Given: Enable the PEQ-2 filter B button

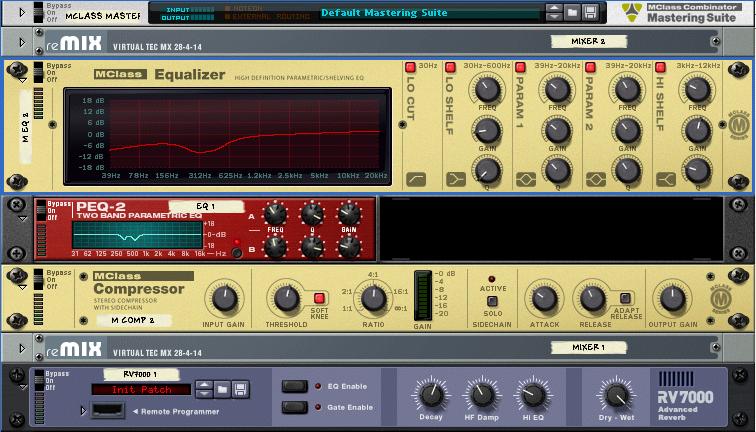Looking at the screenshot, I should 237,253.
